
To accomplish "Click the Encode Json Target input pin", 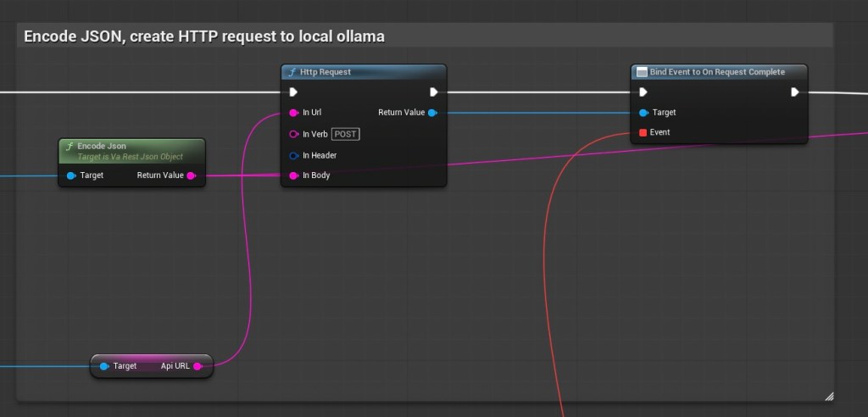I will tap(71, 175).
